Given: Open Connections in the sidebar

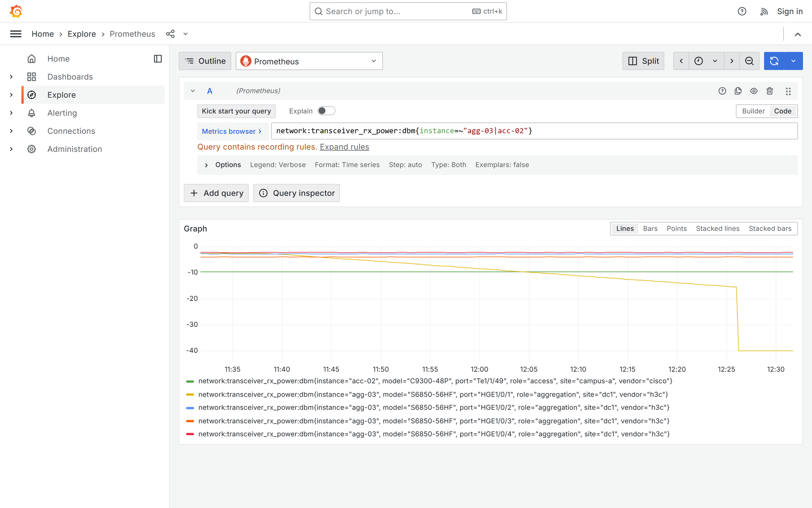Looking at the screenshot, I should pyautogui.click(x=71, y=131).
